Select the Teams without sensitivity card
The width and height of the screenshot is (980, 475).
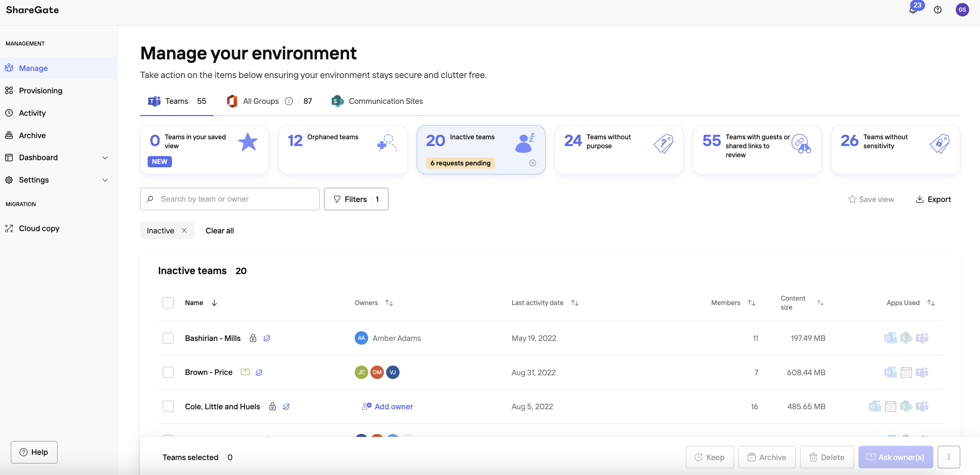click(895, 150)
